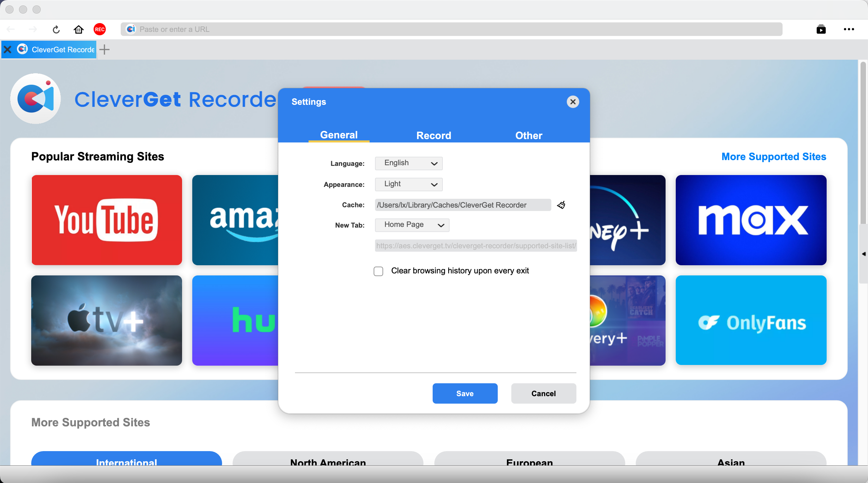Select the Asian sites category

pyautogui.click(x=731, y=459)
